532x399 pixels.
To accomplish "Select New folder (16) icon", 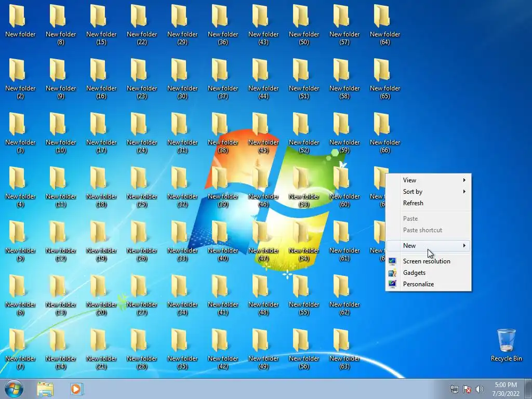I will pos(98,70).
